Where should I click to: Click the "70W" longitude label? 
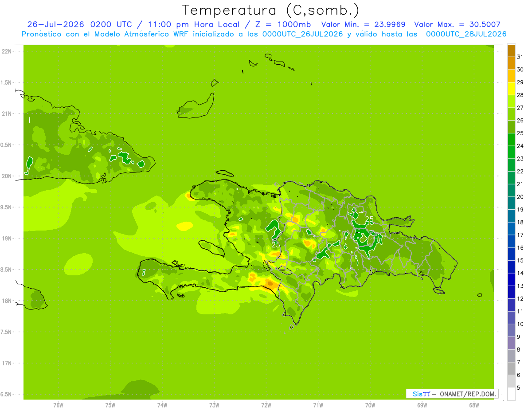coord(370,405)
